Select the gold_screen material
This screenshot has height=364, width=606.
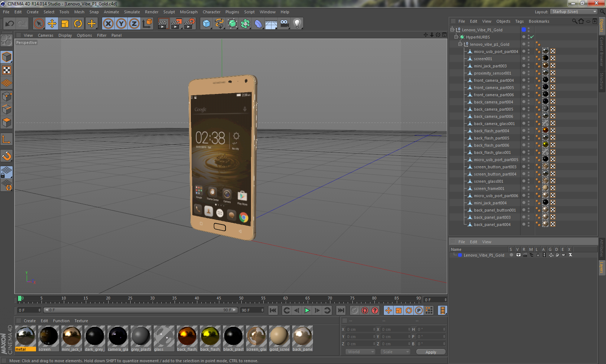click(x=280, y=338)
